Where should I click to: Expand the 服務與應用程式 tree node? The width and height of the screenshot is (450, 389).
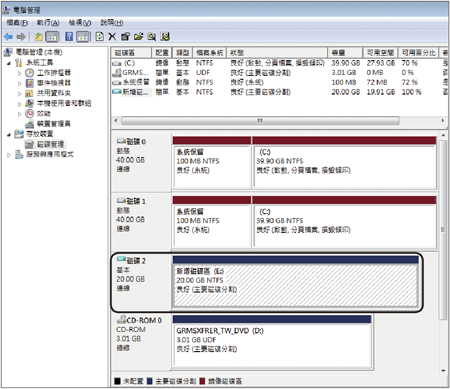coord(9,155)
